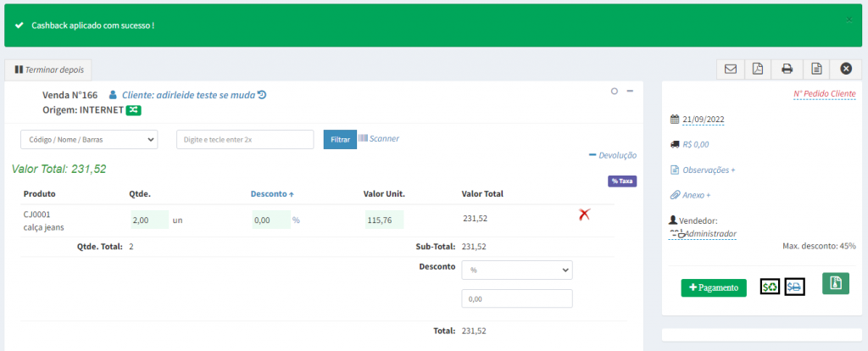Open the document receipt icon

pos(815,69)
